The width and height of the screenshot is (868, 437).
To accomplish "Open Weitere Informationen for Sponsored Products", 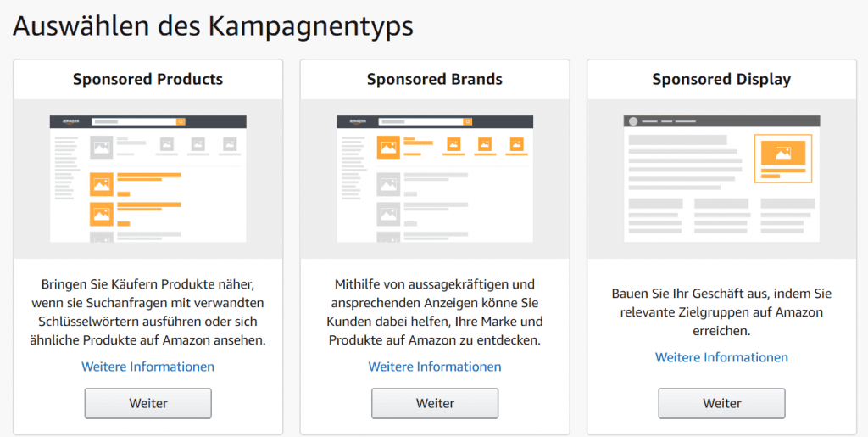I will coord(147,367).
